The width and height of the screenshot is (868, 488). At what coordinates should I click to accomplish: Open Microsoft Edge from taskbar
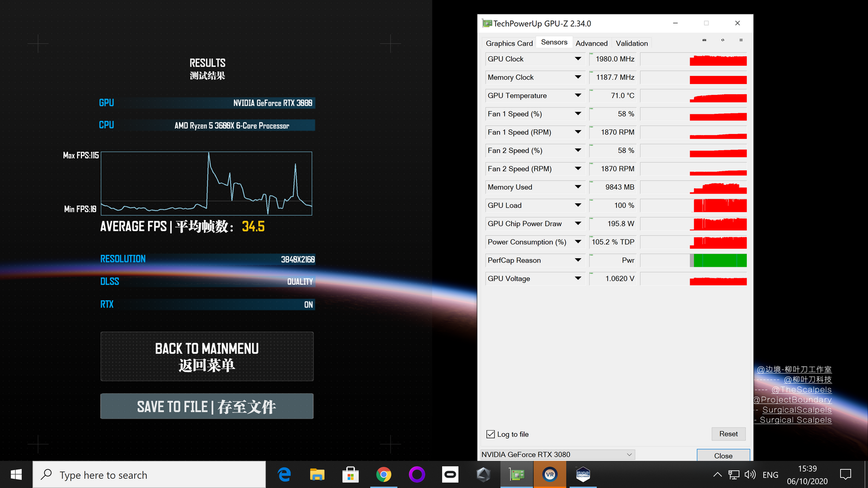[x=284, y=475]
